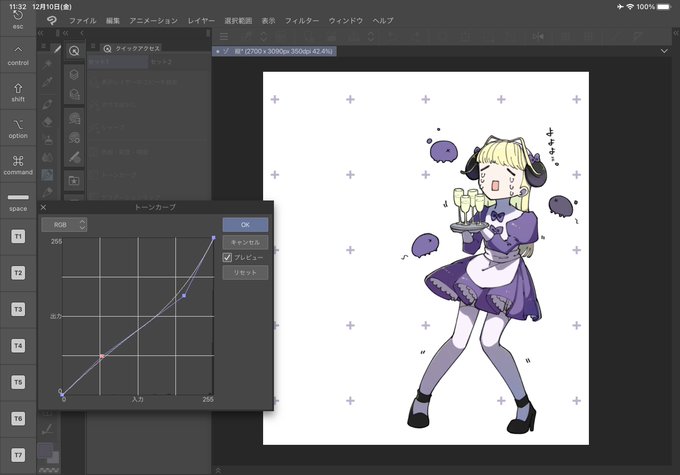Click the brush-with-circle dock icon
The height and width of the screenshot is (475, 680).
(x=74, y=157)
